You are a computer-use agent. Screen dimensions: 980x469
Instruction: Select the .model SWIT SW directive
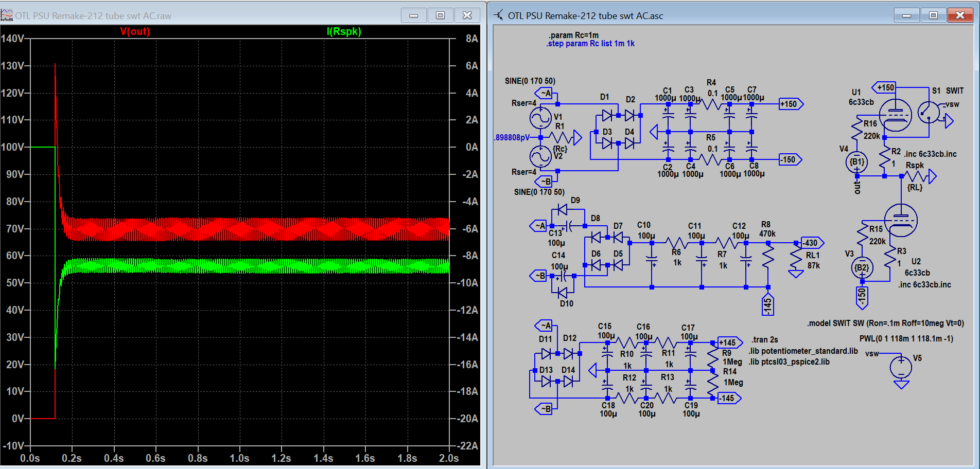tap(885, 323)
